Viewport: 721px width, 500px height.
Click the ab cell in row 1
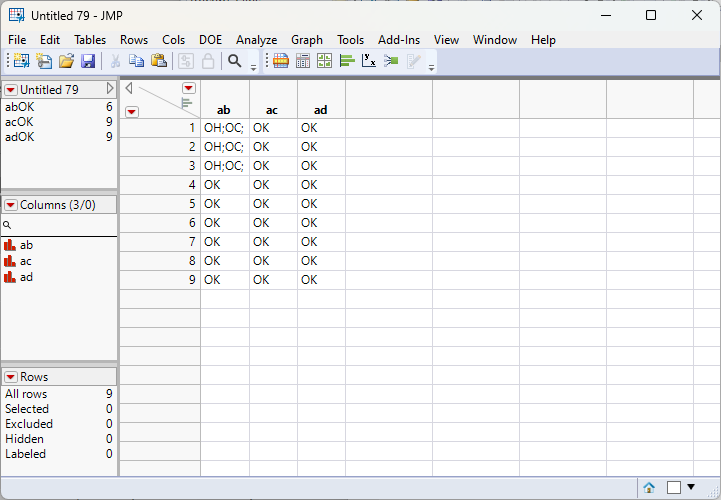coord(225,128)
